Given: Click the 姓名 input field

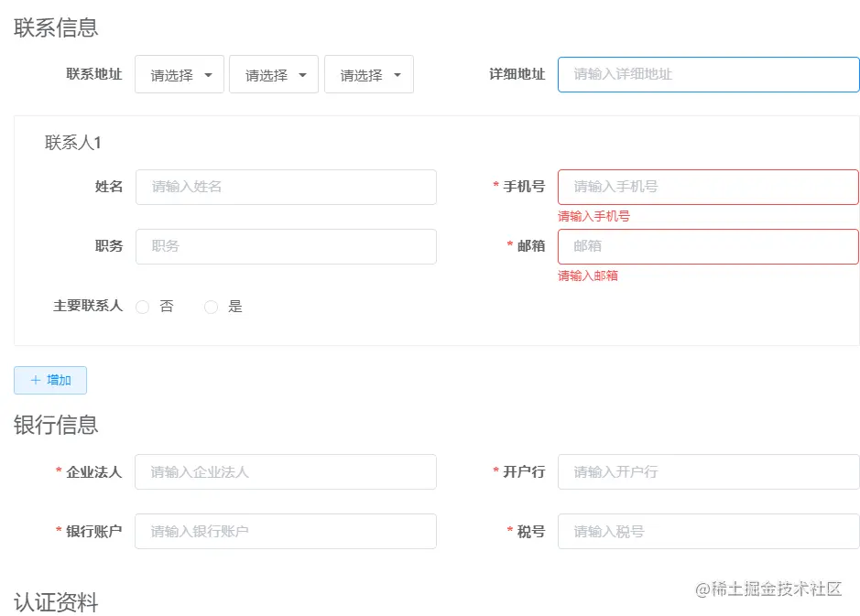Looking at the screenshot, I should (286, 187).
